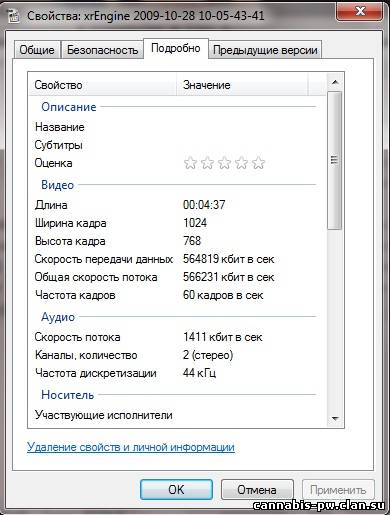Screen dimensions: 390x515
Task: Select the Подробно tab
Action: point(176,48)
